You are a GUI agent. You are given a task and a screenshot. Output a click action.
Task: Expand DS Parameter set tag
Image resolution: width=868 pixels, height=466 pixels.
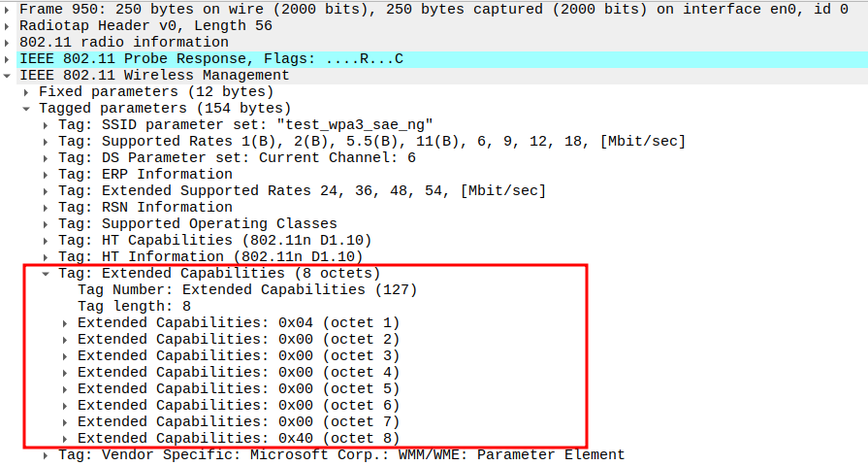tap(47, 158)
